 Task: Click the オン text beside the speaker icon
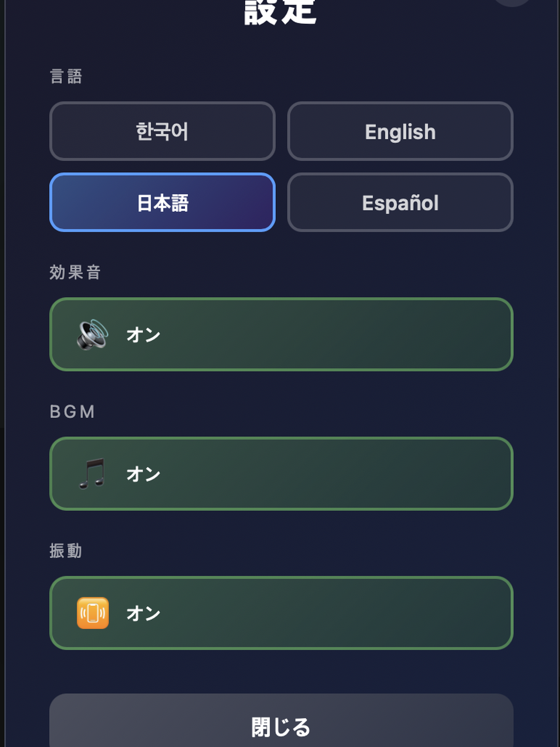pyautogui.click(x=143, y=335)
